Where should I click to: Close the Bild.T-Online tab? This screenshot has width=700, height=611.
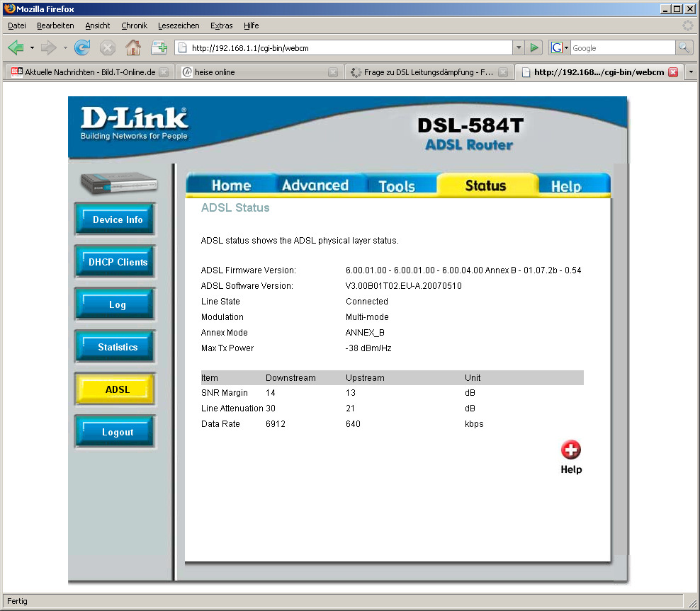coord(164,72)
